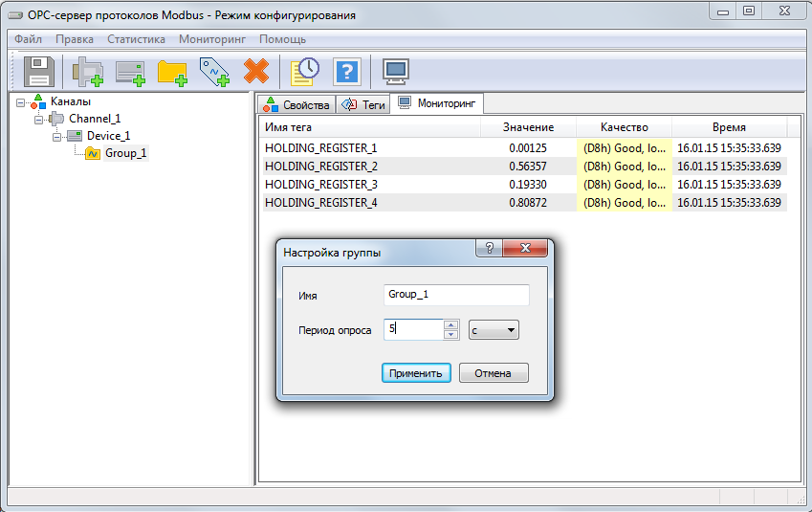This screenshot has width=812, height=512.
Task: Click the Group_1 folder icon
Action: click(x=93, y=153)
